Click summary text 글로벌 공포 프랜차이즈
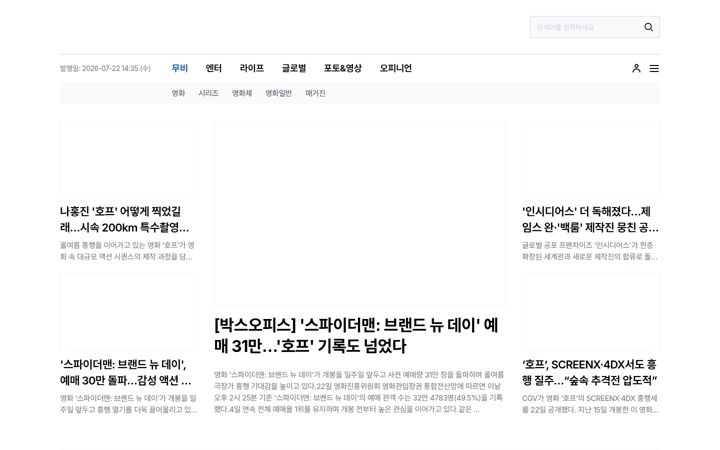The image size is (720, 450). 590,251
